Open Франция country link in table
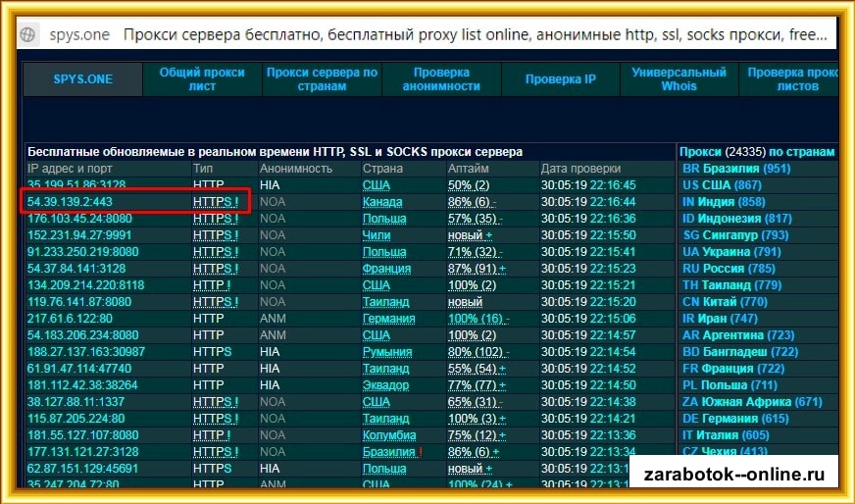 tap(386, 269)
